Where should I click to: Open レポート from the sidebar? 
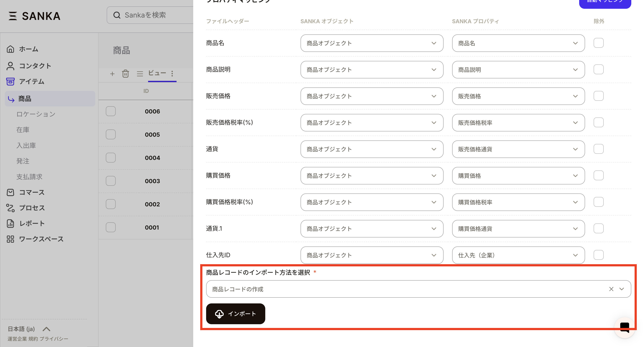click(x=32, y=223)
